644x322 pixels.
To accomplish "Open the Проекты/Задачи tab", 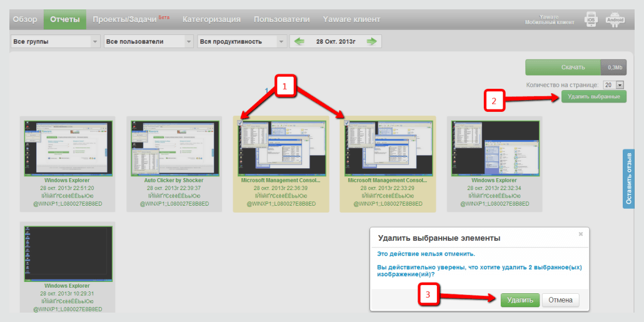I will (x=131, y=19).
